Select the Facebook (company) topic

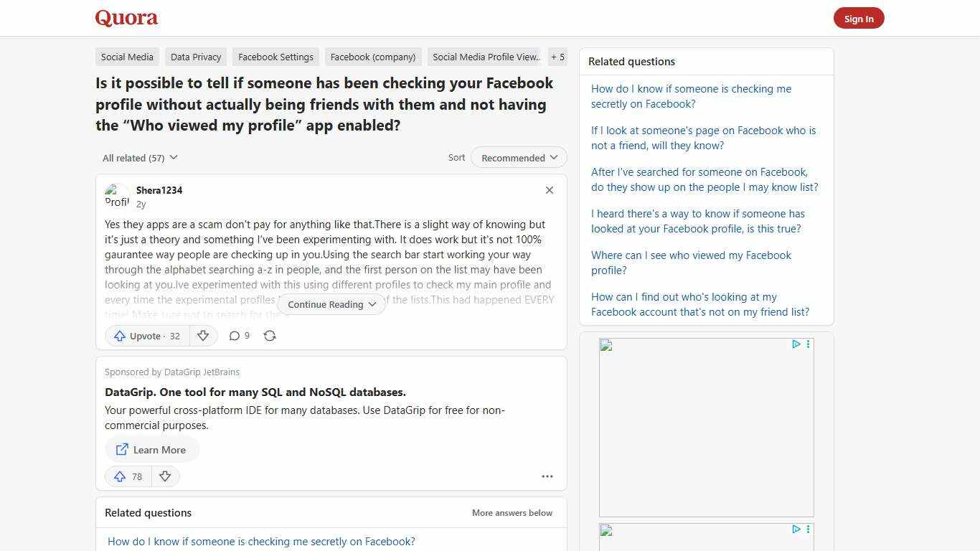point(372,57)
